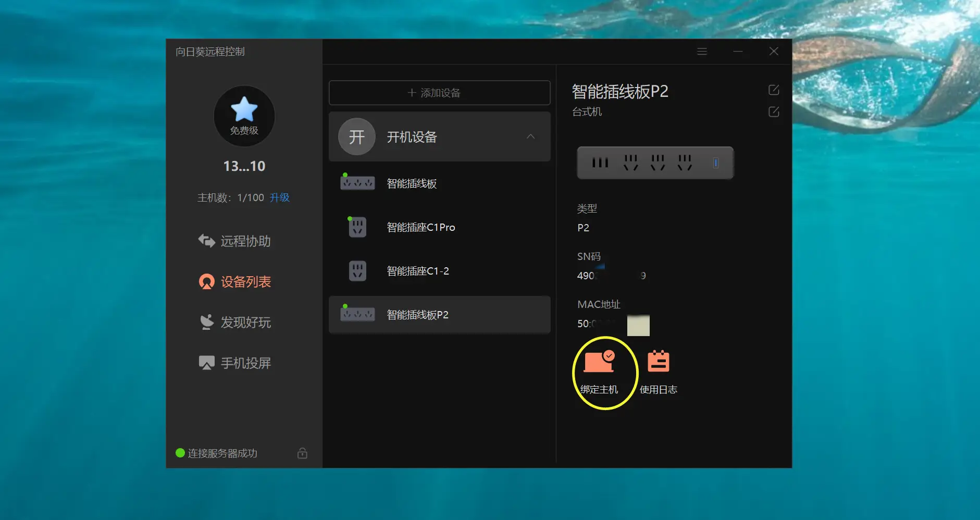The height and width of the screenshot is (520, 980).
Task: Click the 添加设备 button
Action: [x=439, y=93]
